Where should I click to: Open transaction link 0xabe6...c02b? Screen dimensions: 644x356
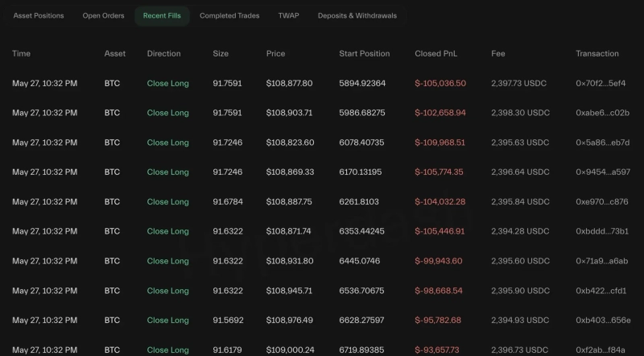(602, 113)
